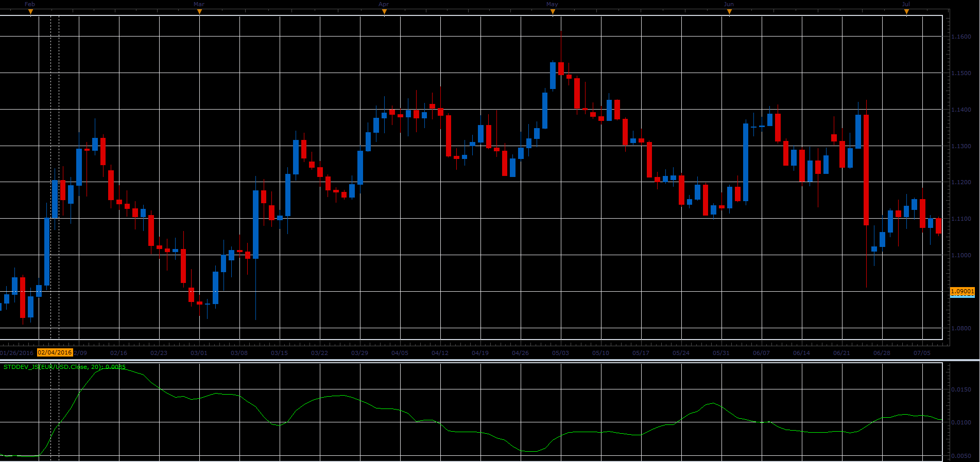The width and height of the screenshot is (980, 462).
Task: Click the 0.0050 indicator scale value
Action: pyautogui.click(x=961, y=456)
